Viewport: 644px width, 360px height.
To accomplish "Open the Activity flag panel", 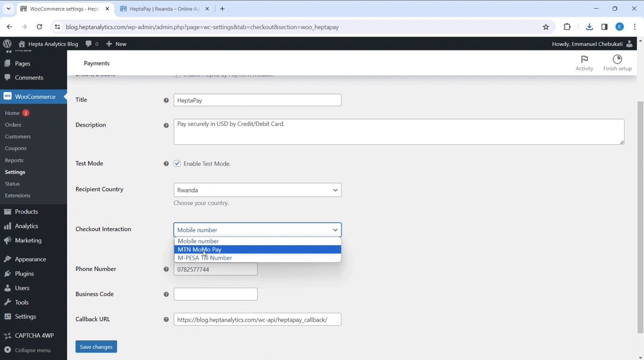I will (584, 63).
